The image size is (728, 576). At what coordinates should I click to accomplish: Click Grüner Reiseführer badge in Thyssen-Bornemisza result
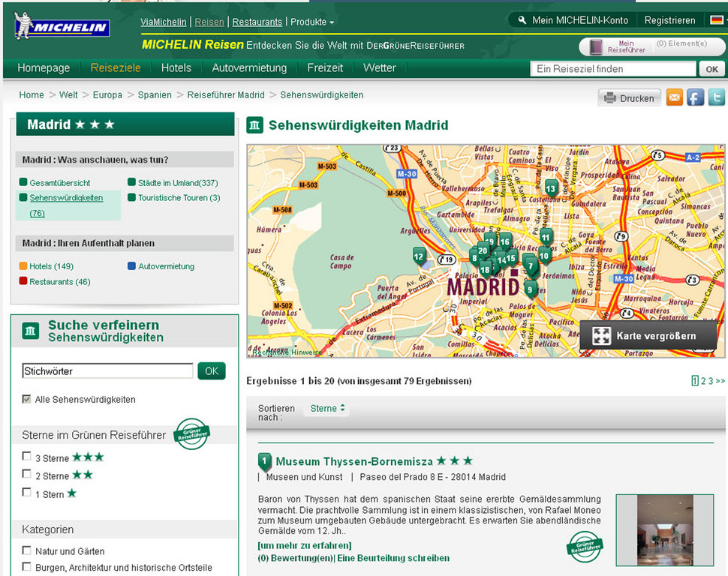585,546
